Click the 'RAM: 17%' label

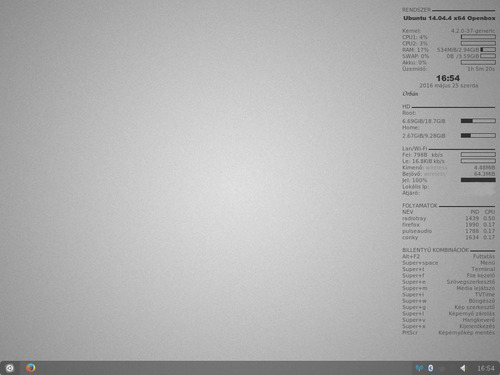[415, 50]
